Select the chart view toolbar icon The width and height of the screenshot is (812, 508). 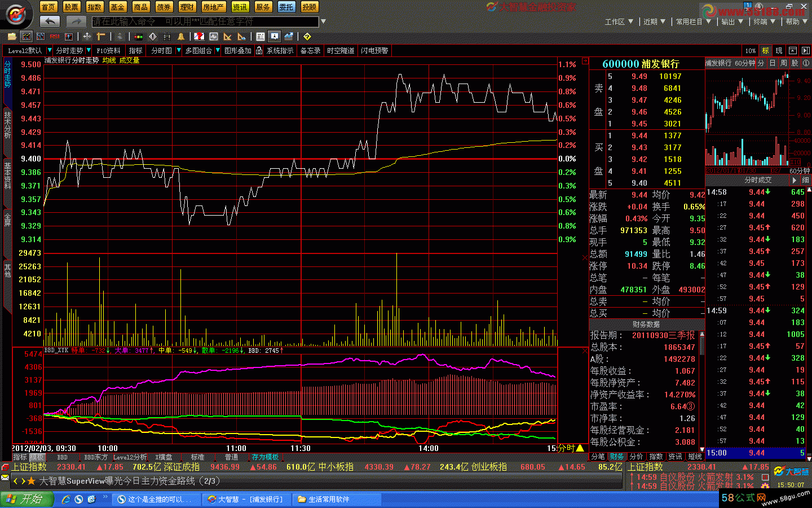pyautogui.click(x=27, y=37)
